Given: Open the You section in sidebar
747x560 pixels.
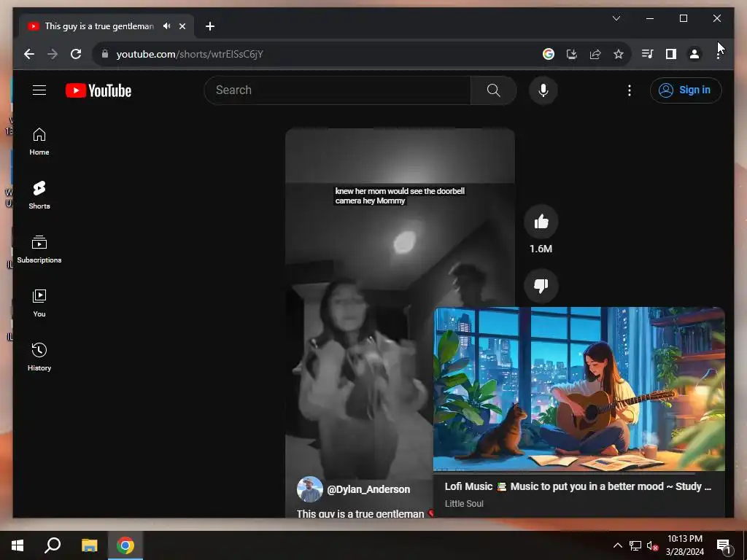Looking at the screenshot, I should click(x=39, y=303).
